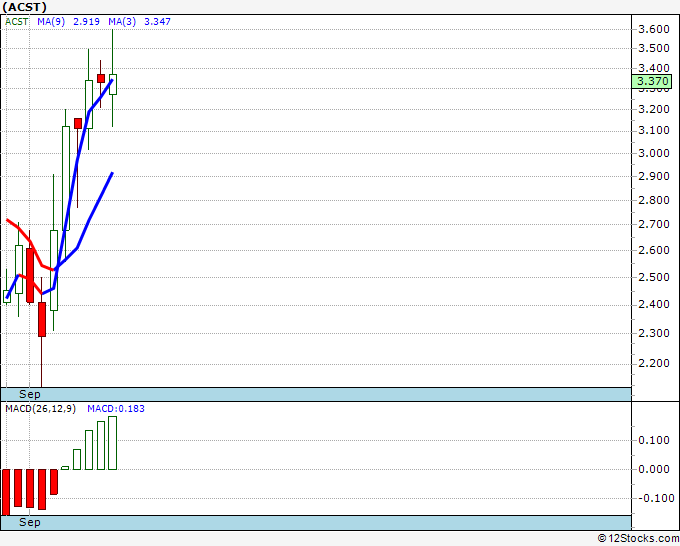Click the 2.700 price axis label
This screenshot has width=680, height=546.
tap(654, 224)
